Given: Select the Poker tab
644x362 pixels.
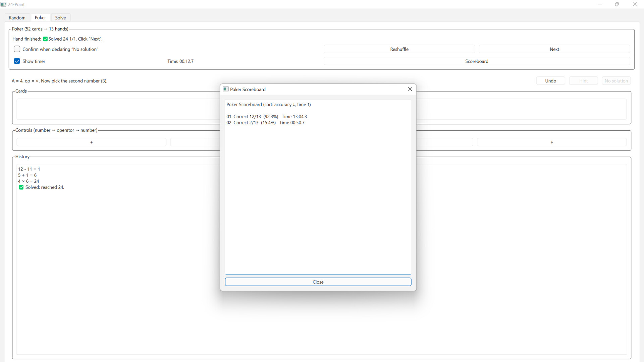Looking at the screenshot, I should coord(40,18).
